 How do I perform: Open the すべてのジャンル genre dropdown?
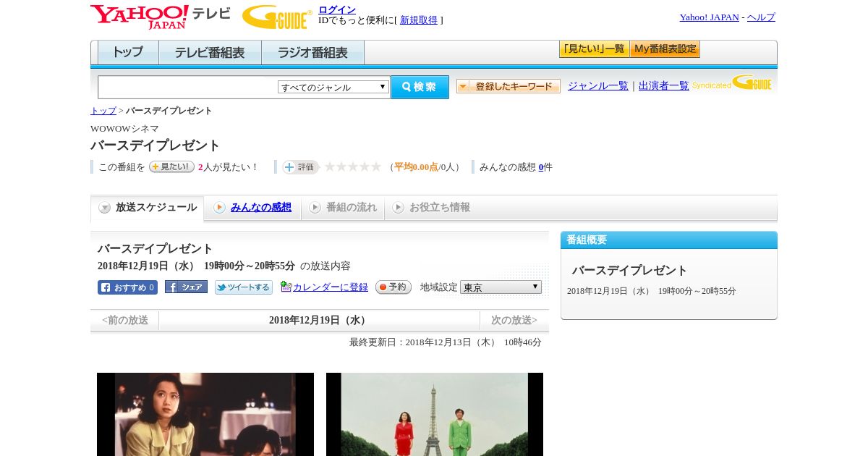tap(333, 87)
